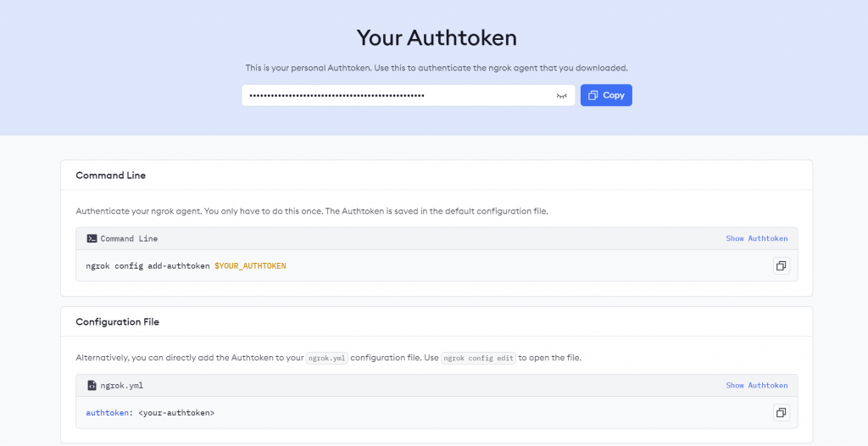Viewport: 868px width, 446px height.
Task: Click the Command Line section title
Action: (110, 176)
